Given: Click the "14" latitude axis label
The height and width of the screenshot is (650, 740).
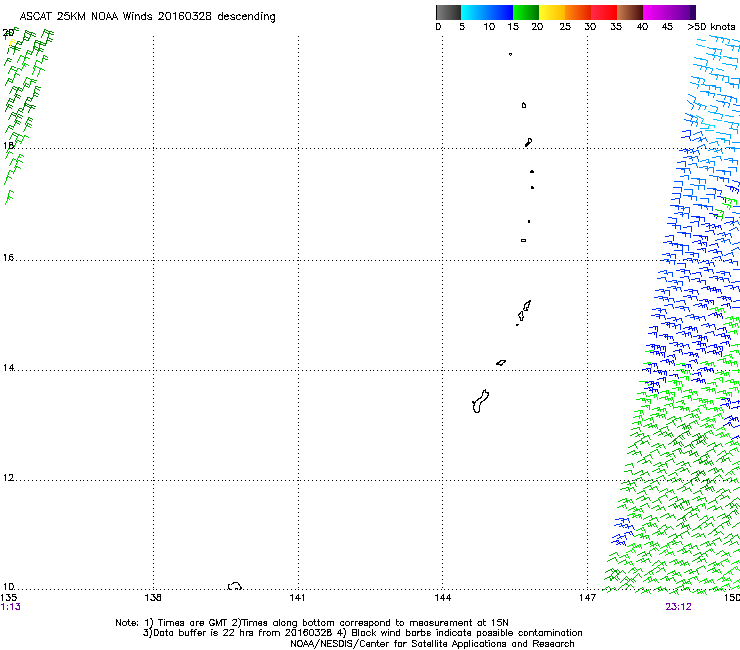Looking at the screenshot, I should [x=8, y=368].
